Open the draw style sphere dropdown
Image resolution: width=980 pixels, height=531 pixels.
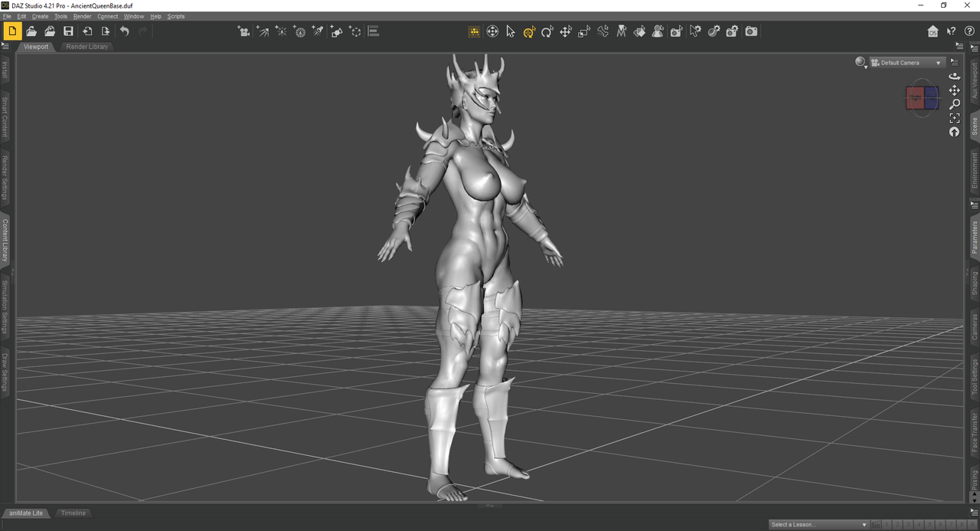point(861,63)
